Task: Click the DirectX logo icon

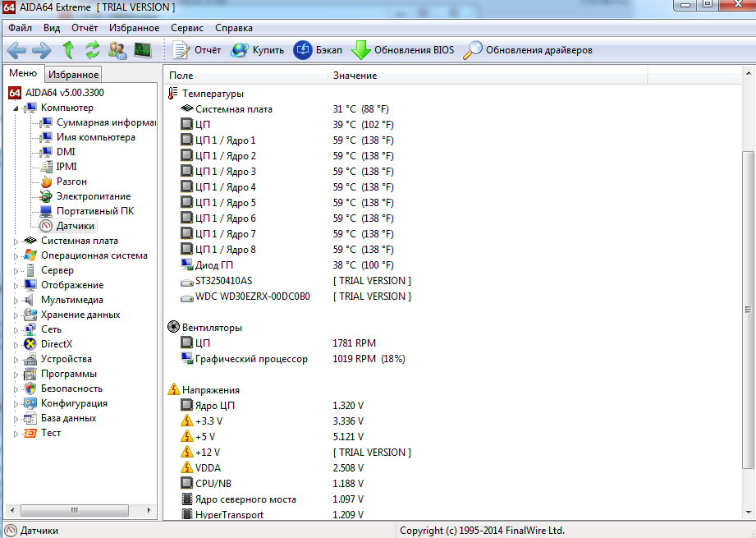Action: coord(30,344)
